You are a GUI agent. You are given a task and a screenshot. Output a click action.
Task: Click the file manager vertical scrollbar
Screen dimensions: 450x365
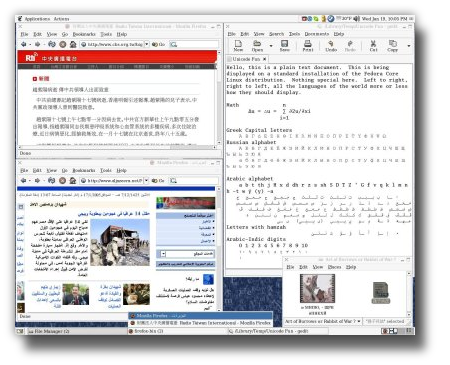tap(409, 294)
